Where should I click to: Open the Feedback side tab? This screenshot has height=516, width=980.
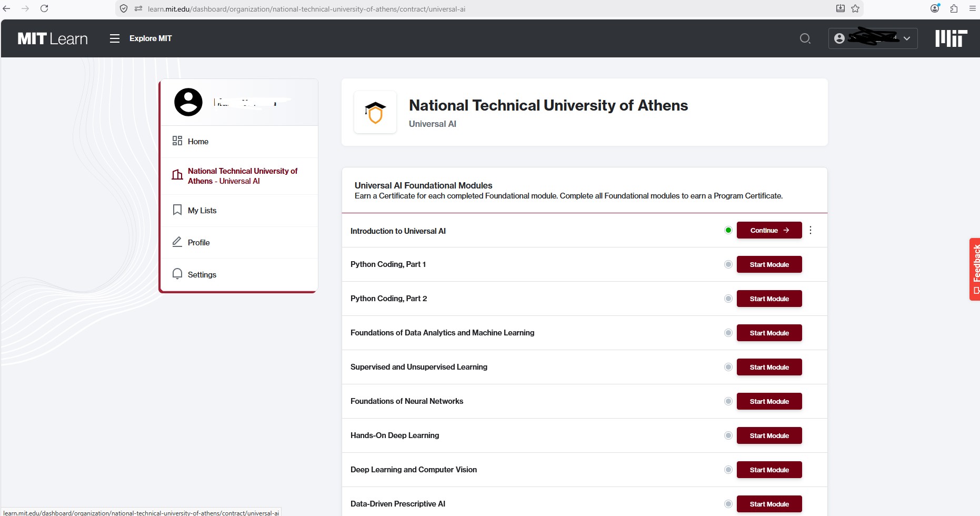975,269
